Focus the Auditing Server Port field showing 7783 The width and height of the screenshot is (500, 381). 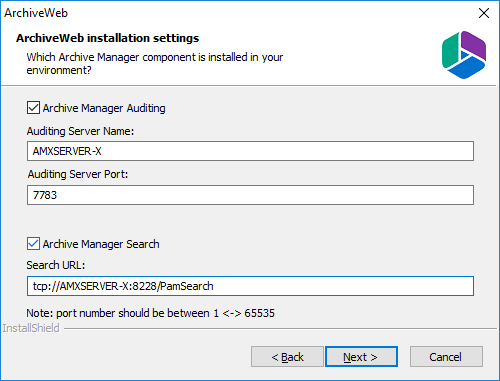[250, 195]
